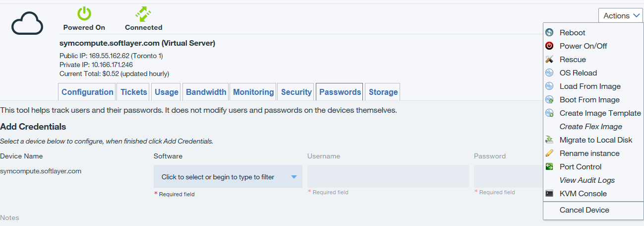Click the Migrate to Local Disk icon
This screenshot has width=644, height=226.
(x=549, y=140)
